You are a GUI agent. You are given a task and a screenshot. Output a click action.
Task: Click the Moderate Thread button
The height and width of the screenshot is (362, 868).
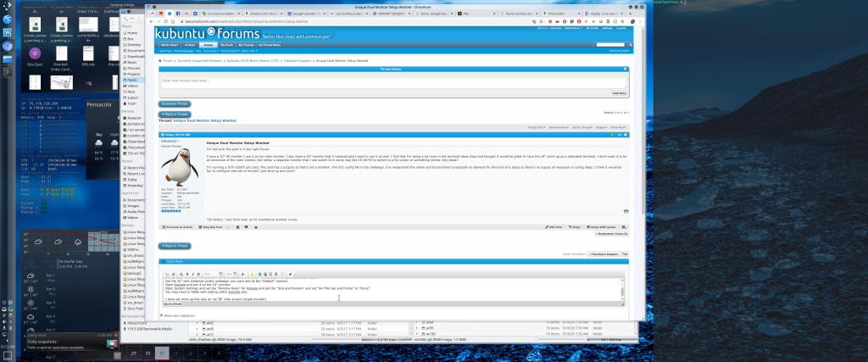(x=175, y=104)
